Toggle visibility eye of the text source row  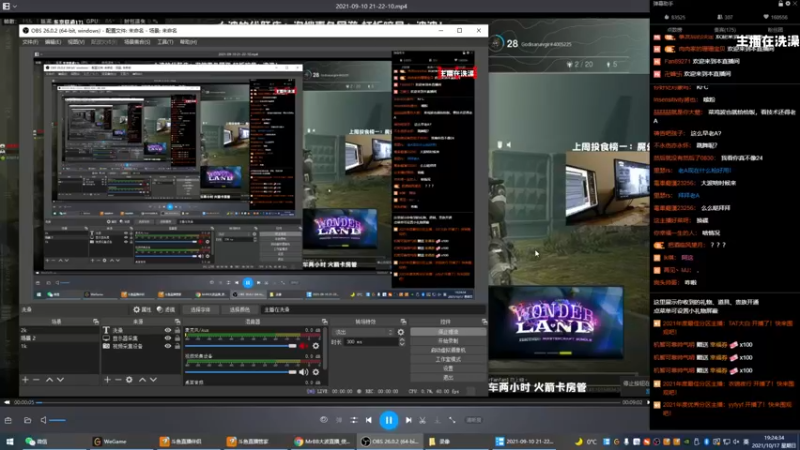click(x=167, y=330)
